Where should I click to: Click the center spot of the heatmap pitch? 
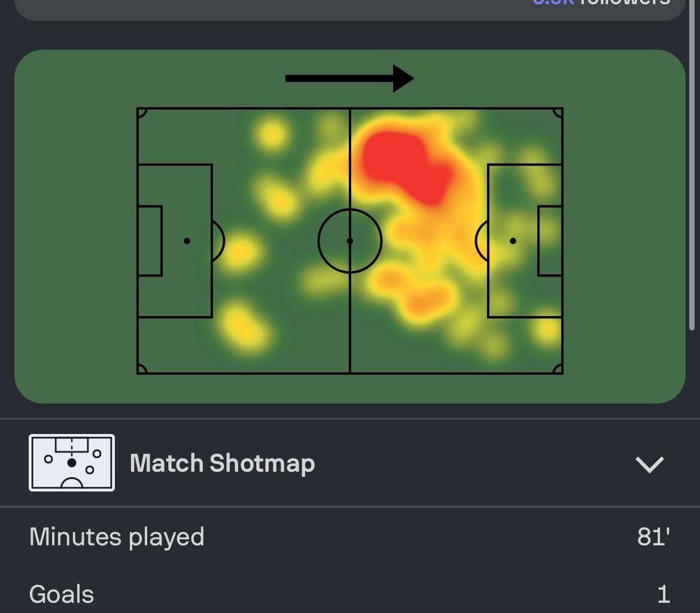pos(350,241)
